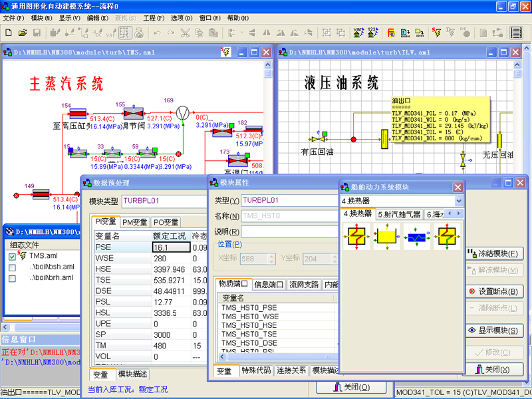
Task: Click the New file toolbar icon
Action: 8,33
